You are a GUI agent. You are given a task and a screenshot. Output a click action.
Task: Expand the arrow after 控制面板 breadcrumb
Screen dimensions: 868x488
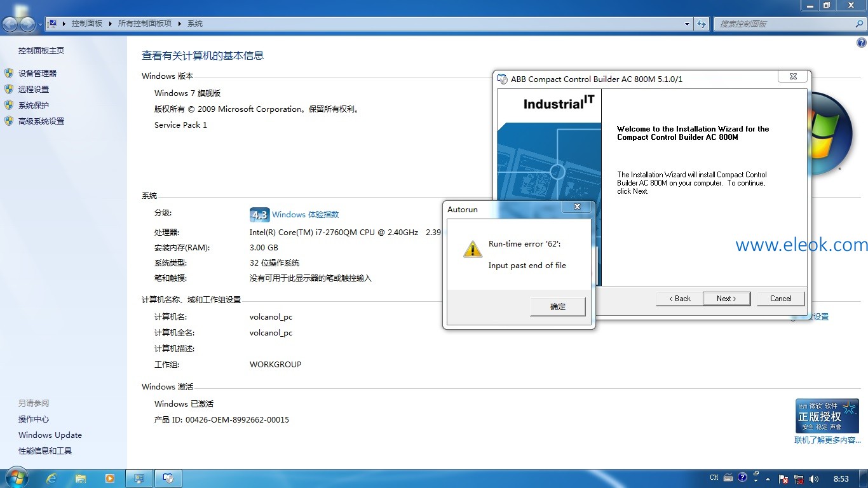tap(111, 24)
